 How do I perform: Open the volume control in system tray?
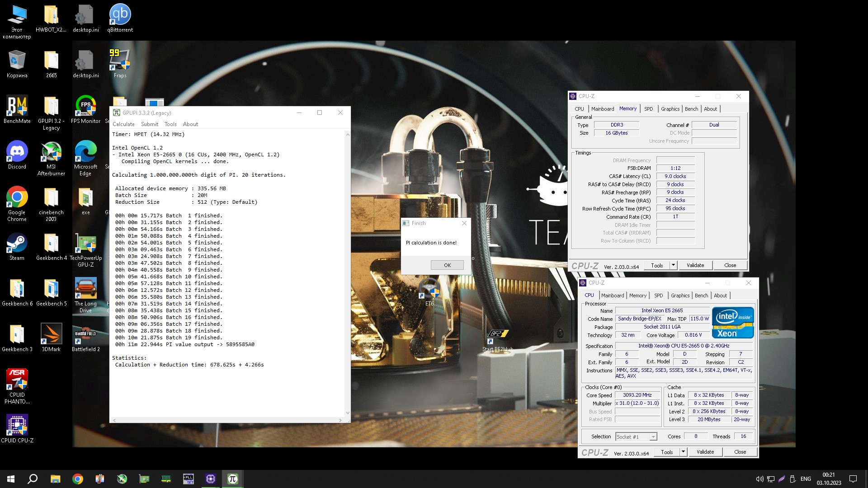pyautogui.click(x=759, y=479)
